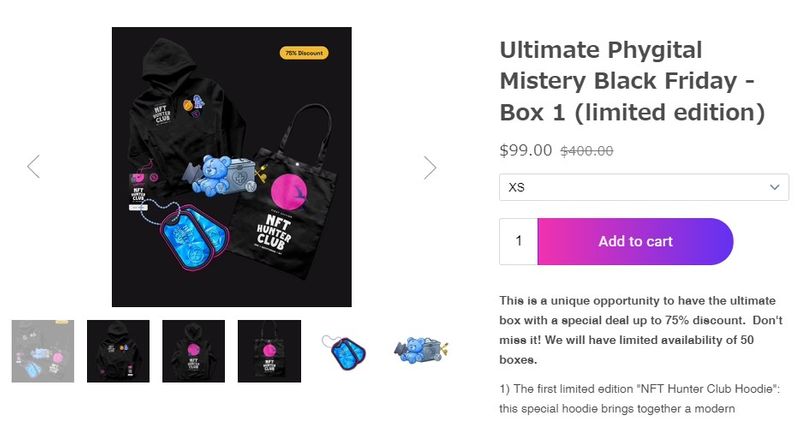Select the hoodie back thumbnail
The height and width of the screenshot is (422, 800).
(193, 351)
